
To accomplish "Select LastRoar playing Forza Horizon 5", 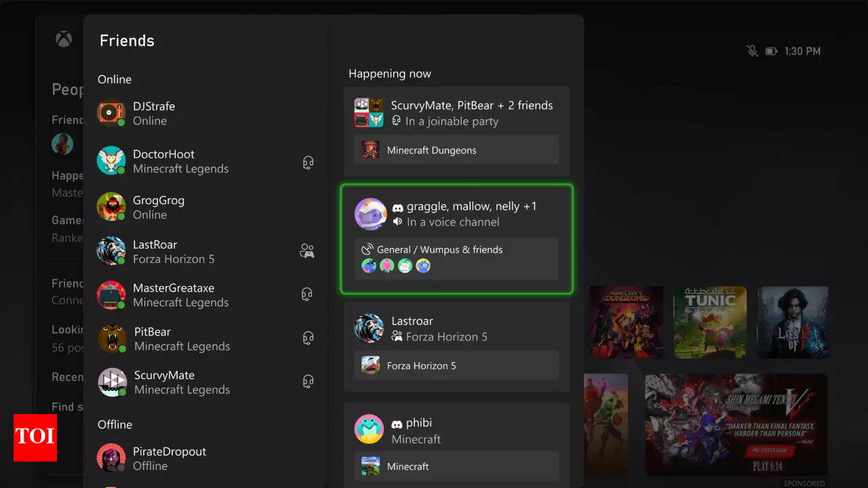I will (206, 251).
